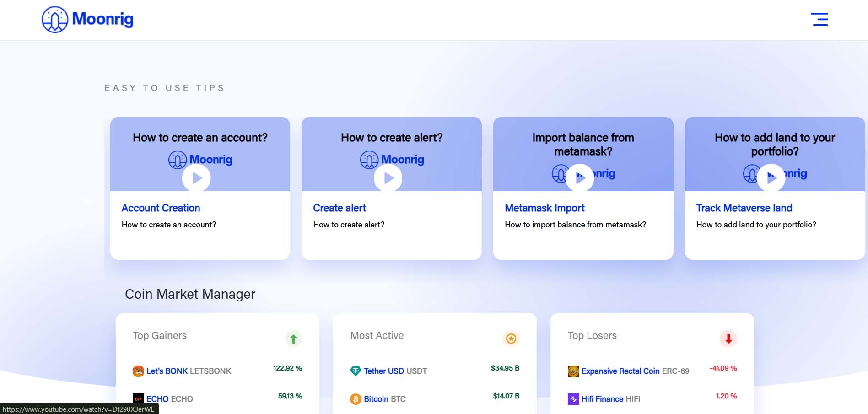Click the green Top Gainers arrow icon
Image resolution: width=868 pixels, height=414 pixels.
click(x=293, y=339)
